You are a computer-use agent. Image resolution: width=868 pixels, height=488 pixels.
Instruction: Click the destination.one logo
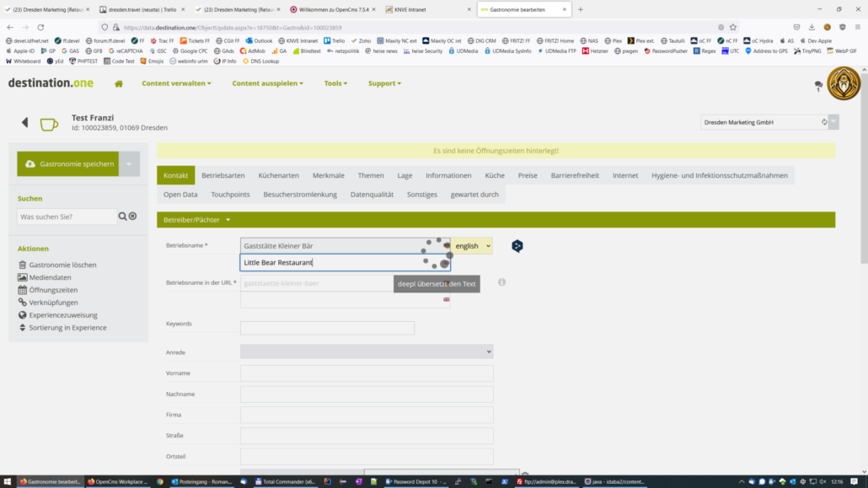(51, 83)
